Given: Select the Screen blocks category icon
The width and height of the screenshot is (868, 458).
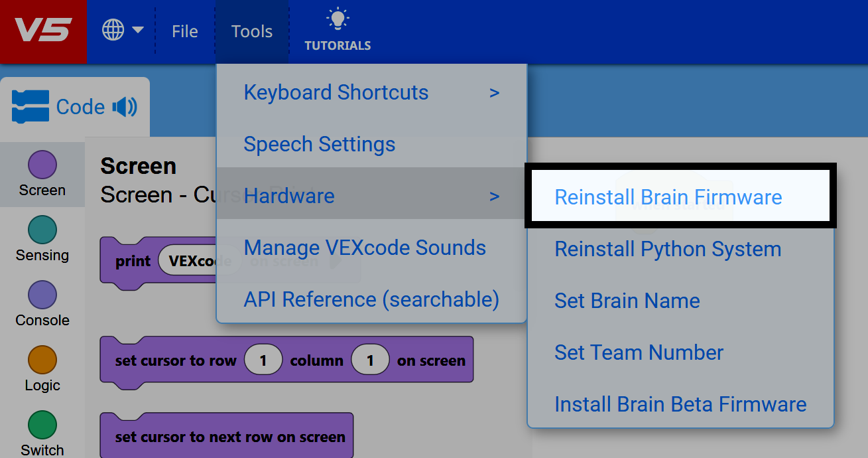Looking at the screenshot, I should (42, 164).
